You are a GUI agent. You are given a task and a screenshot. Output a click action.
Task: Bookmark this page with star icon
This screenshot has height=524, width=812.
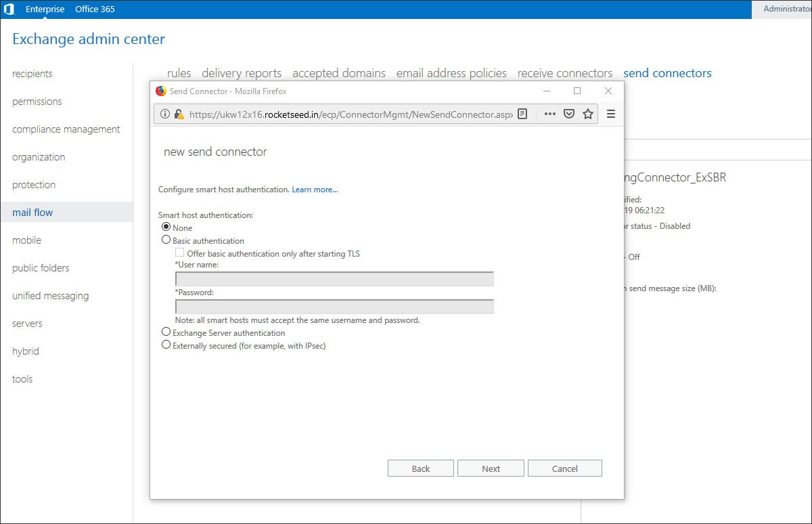coord(588,114)
